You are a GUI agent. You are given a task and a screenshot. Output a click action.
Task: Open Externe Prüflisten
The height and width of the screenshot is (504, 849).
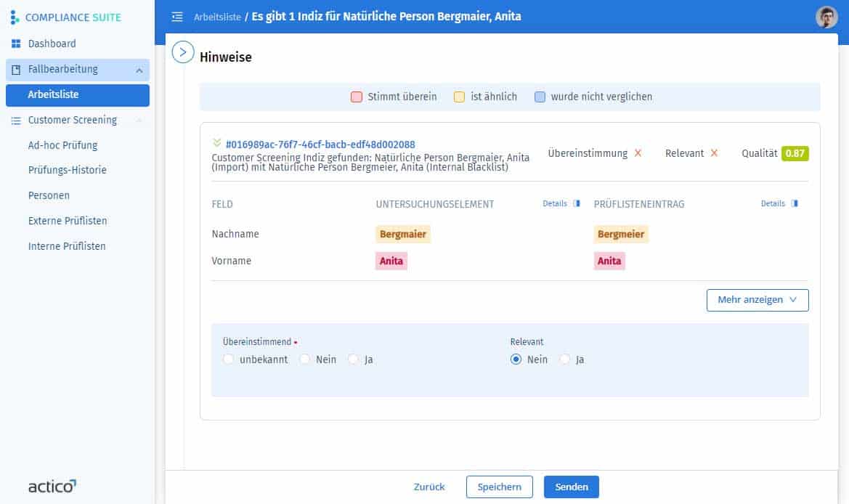pyautogui.click(x=68, y=221)
